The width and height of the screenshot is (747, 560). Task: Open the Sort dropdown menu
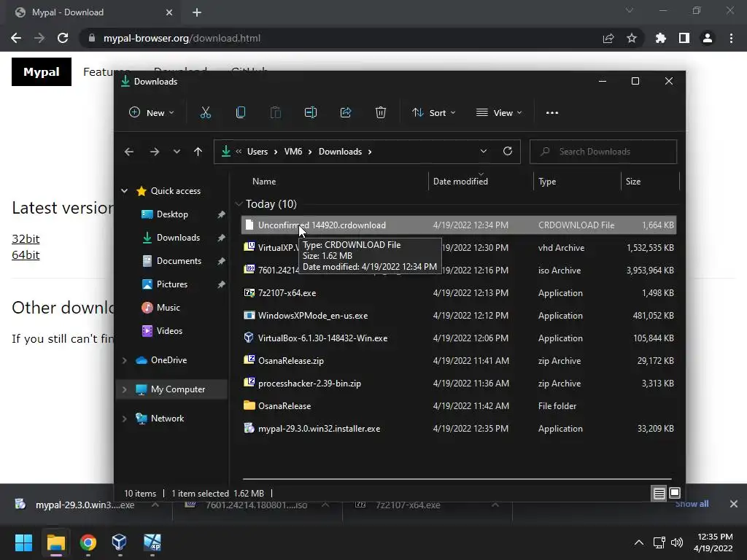click(x=434, y=113)
